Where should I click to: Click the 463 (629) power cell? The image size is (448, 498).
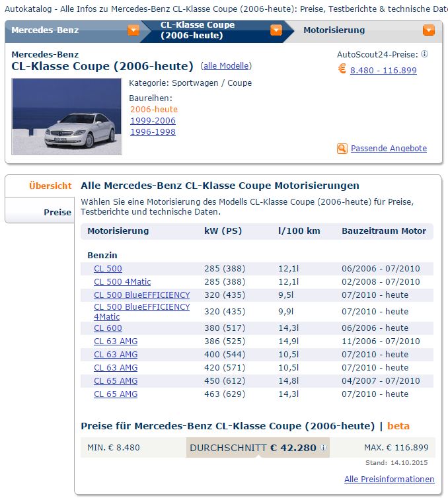tap(225, 394)
